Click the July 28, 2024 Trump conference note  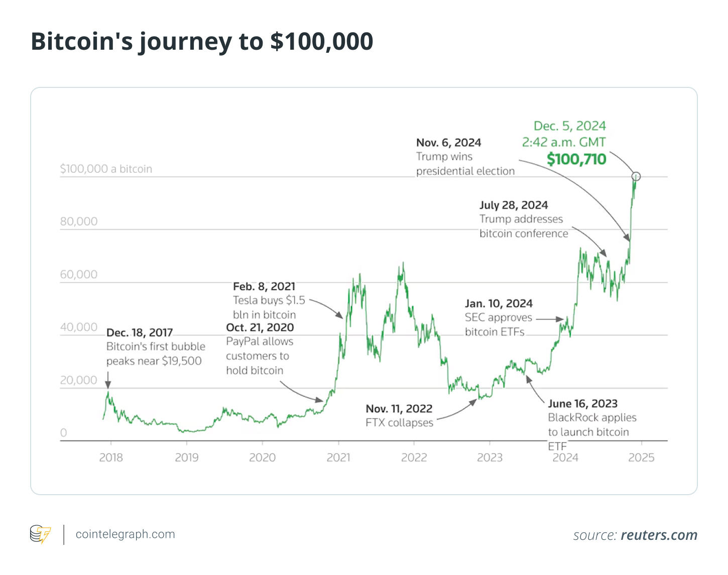pos(523,219)
